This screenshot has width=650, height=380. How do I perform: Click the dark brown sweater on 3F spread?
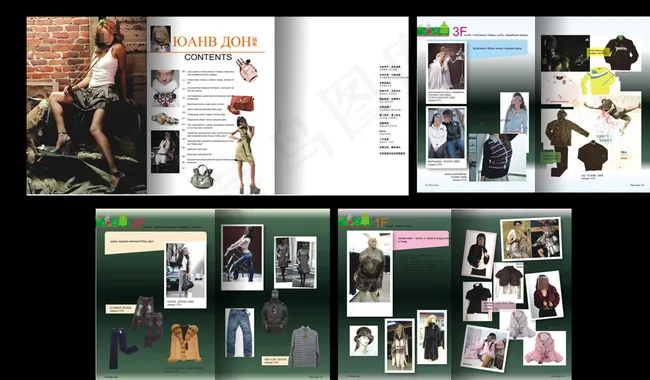(592, 156)
